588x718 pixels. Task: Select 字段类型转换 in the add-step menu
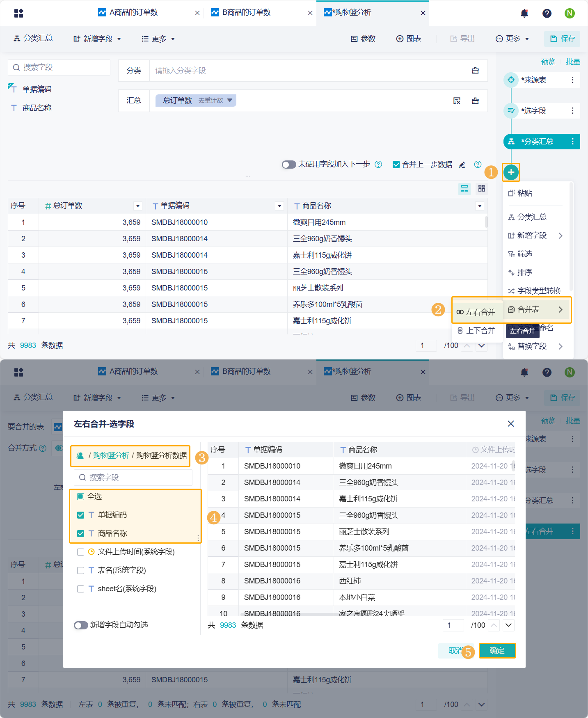pyautogui.click(x=534, y=291)
